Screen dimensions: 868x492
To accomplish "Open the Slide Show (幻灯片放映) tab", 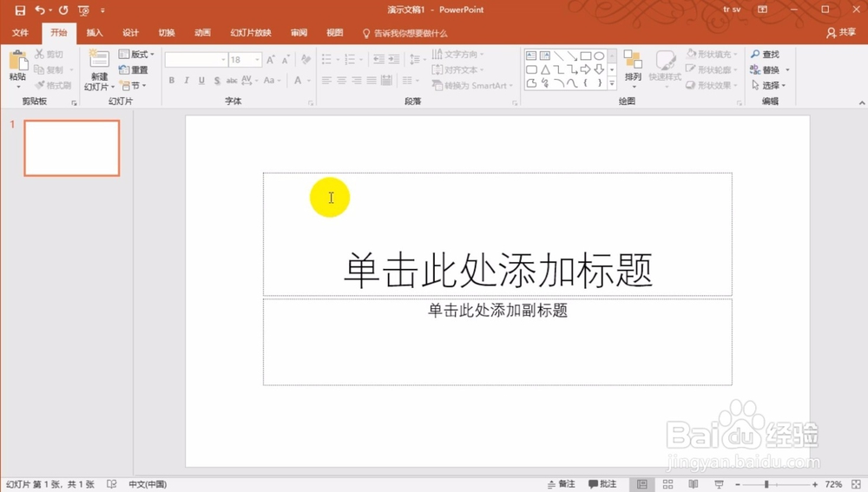I will pyautogui.click(x=251, y=33).
